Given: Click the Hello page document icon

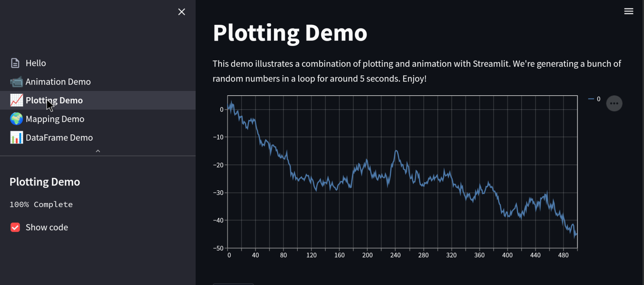Looking at the screenshot, I should (x=15, y=63).
